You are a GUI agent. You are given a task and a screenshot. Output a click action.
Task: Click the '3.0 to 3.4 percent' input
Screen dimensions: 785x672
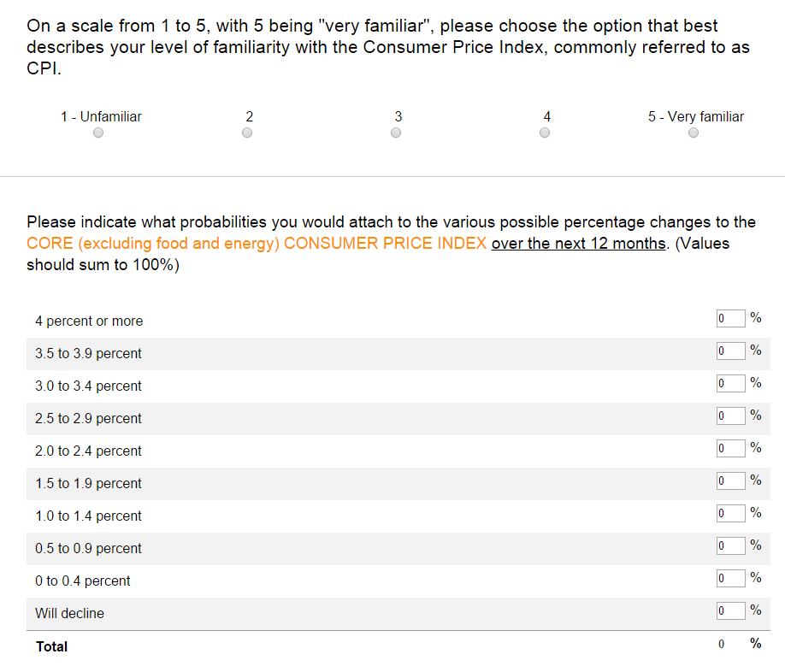[730, 383]
